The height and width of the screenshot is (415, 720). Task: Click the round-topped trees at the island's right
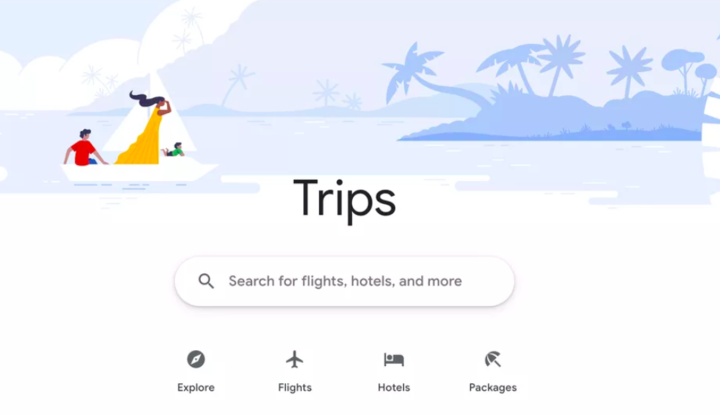690,69
